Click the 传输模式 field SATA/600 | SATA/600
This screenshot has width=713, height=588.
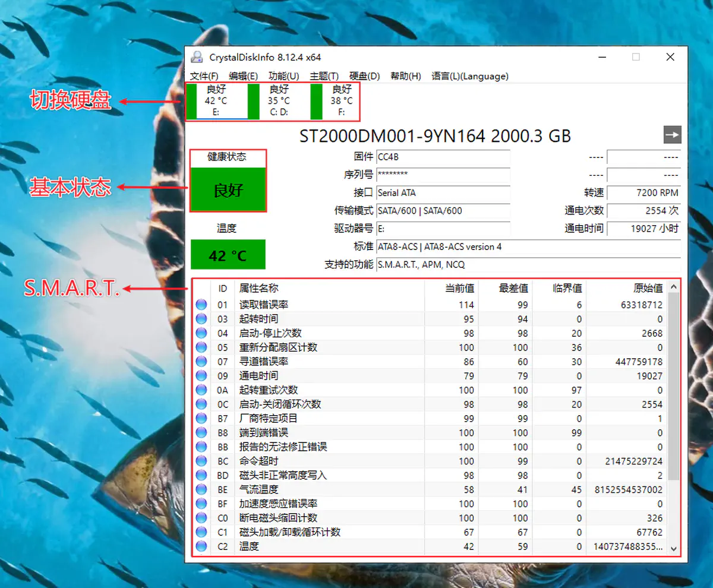coord(443,211)
